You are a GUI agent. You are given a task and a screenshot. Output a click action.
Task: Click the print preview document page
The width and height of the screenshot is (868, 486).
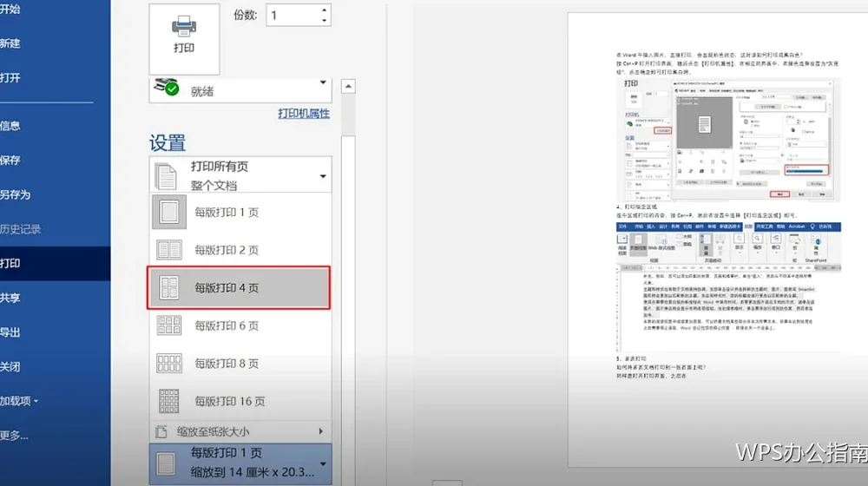coord(718,240)
